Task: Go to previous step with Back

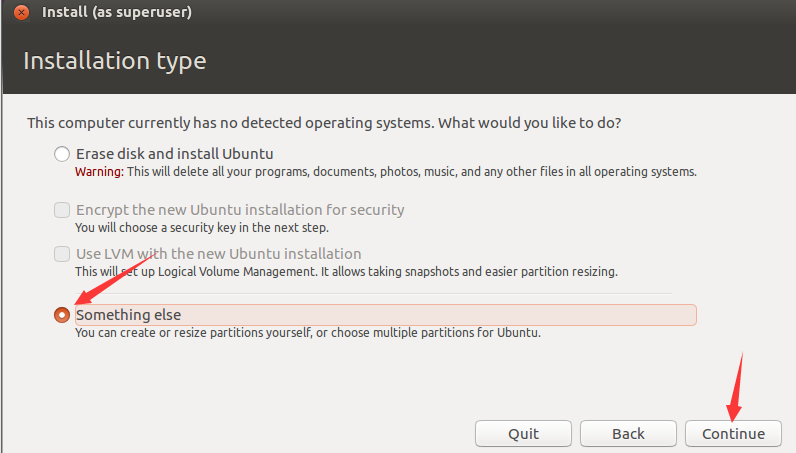Action: point(628,433)
